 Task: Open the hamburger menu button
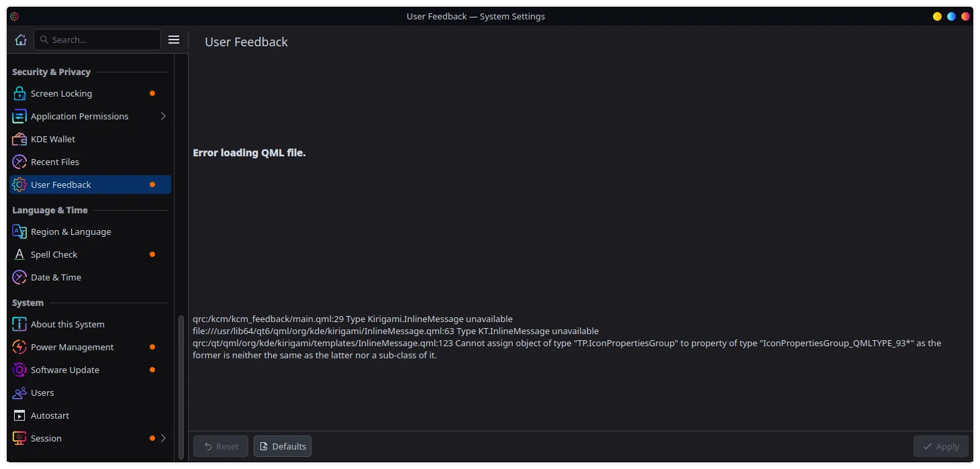[x=174, y=40]
